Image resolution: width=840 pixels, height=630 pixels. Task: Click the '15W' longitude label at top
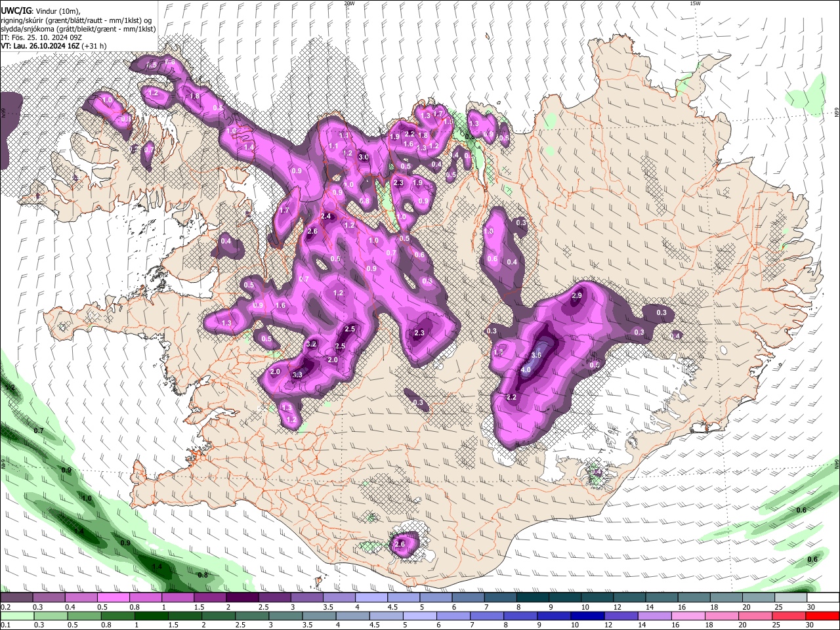[x=695, y=3]
